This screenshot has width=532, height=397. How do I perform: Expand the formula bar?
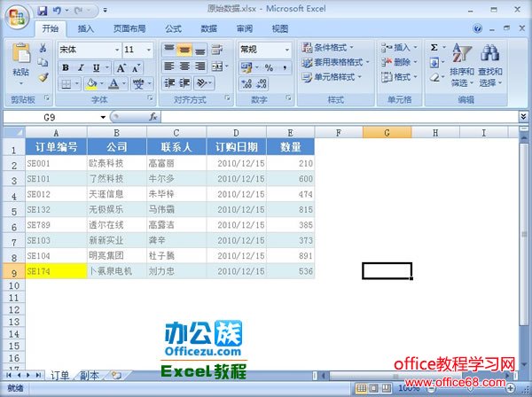tap(523, 117)
